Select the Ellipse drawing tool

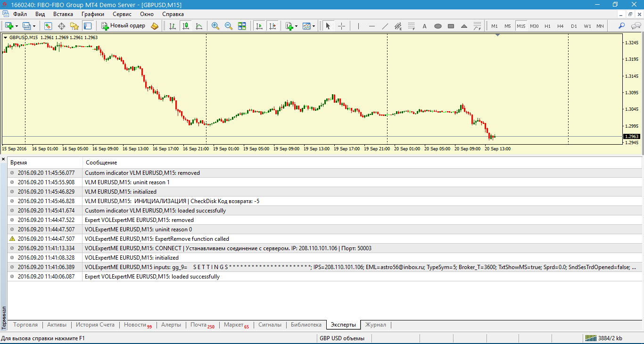438,26
